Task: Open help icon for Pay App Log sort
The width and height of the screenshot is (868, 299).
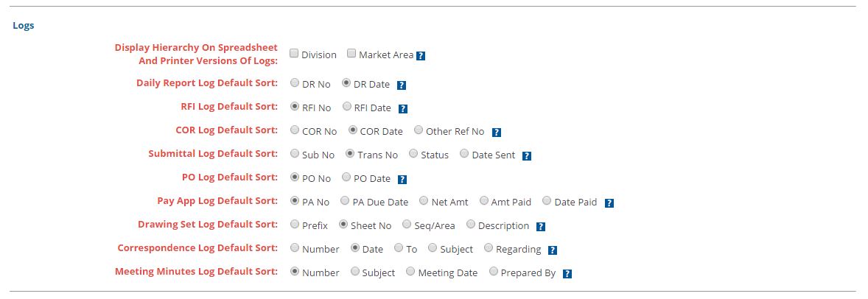Action: coord(609,203)
